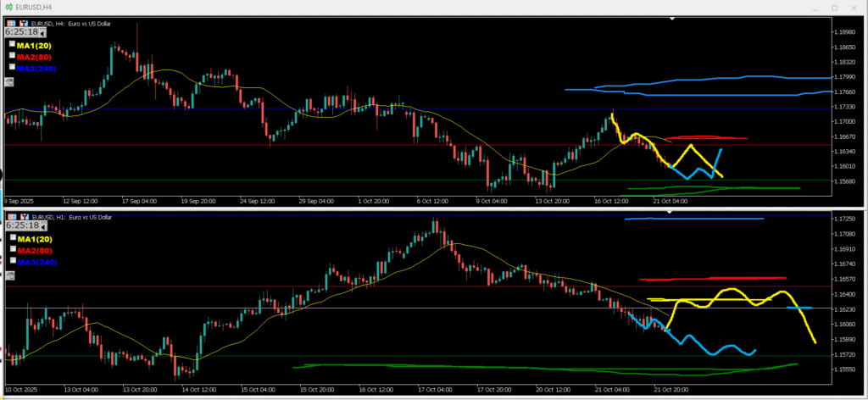Click '9 Oct 04:00' on the H4 time axis
This screenshot has height=400, width=868.
point(492,202)
